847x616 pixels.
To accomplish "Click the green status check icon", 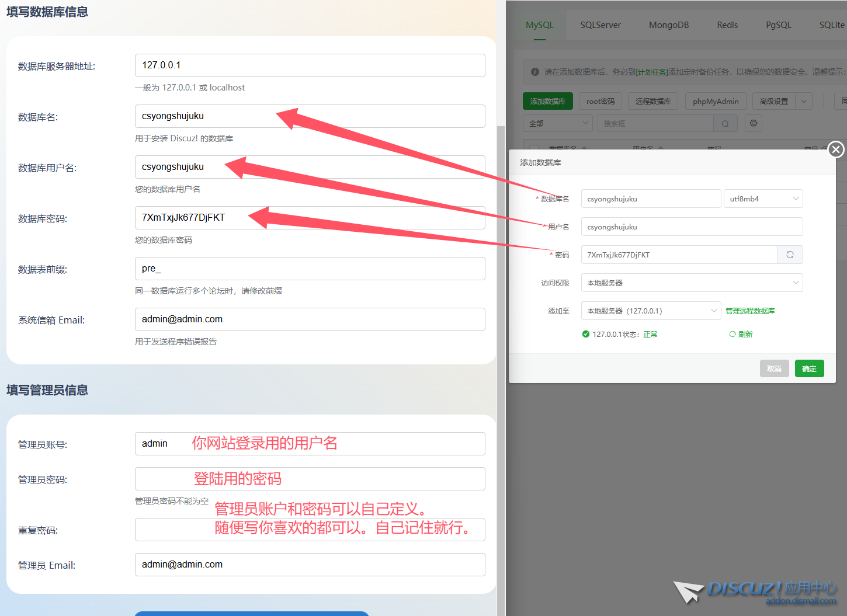I will [585, 334].
